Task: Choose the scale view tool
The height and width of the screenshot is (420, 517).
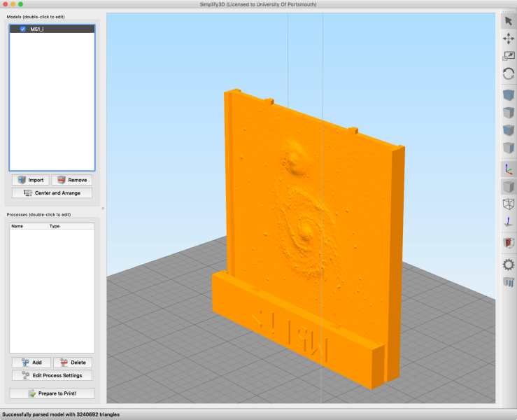Action: click(x=508, y=56)
